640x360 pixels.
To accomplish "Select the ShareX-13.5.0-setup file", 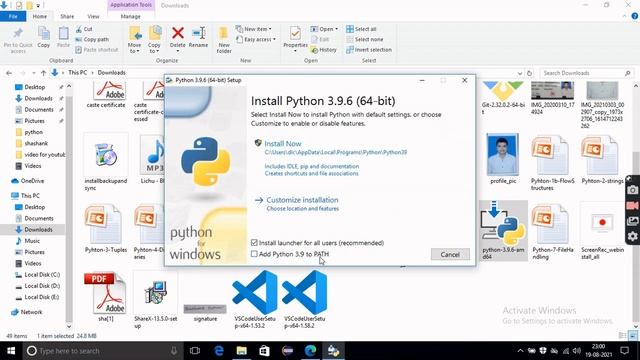I will coord(156,301).
